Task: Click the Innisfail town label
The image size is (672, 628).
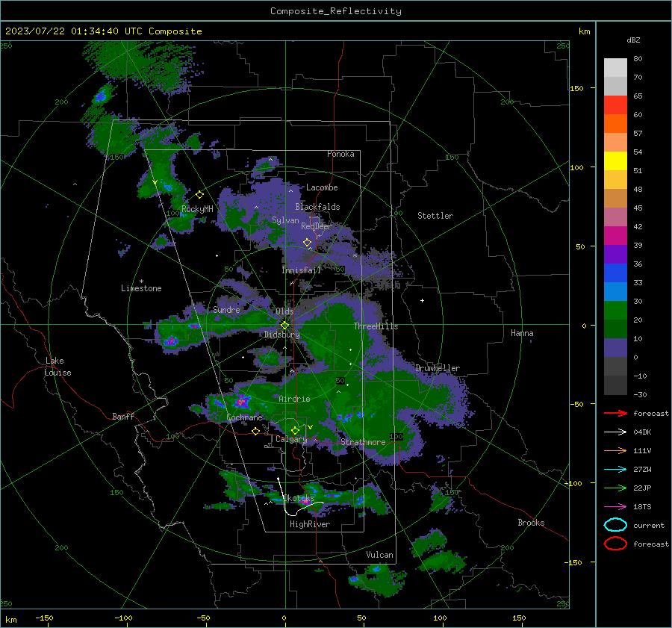Action: (x=301, y=270)
